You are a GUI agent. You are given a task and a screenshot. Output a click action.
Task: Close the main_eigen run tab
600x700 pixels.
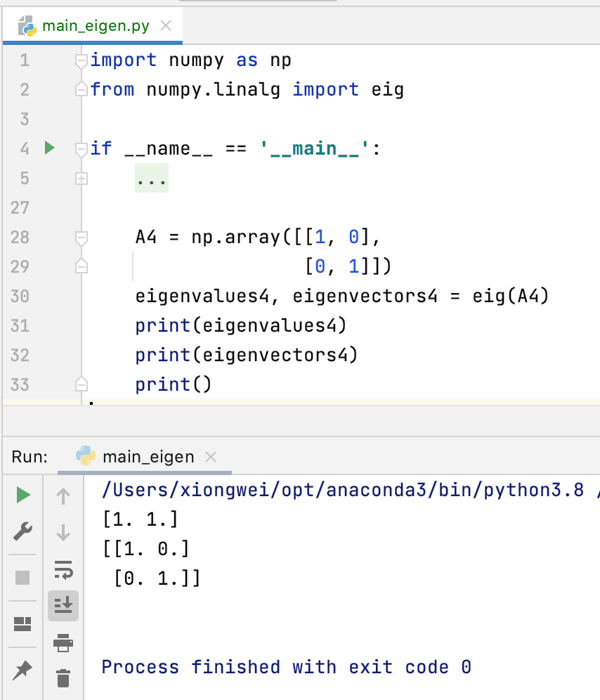[211, 457]
